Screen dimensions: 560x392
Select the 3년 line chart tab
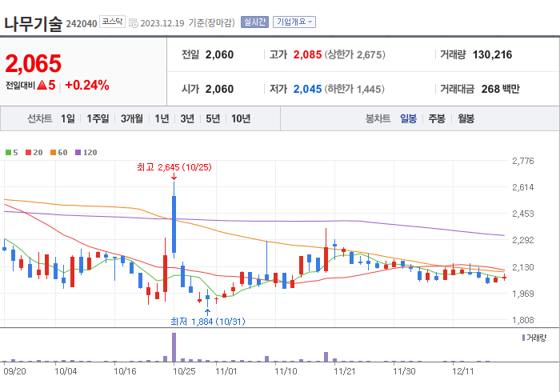pos(187,118)
